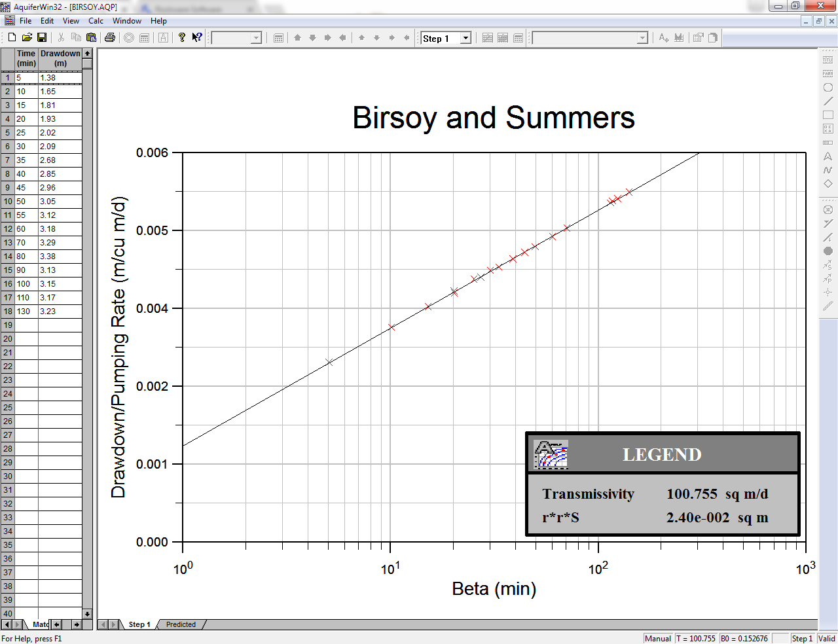838x644 pixels.
Task: Click the Print icon in toolbar
Action: [110, 38]
